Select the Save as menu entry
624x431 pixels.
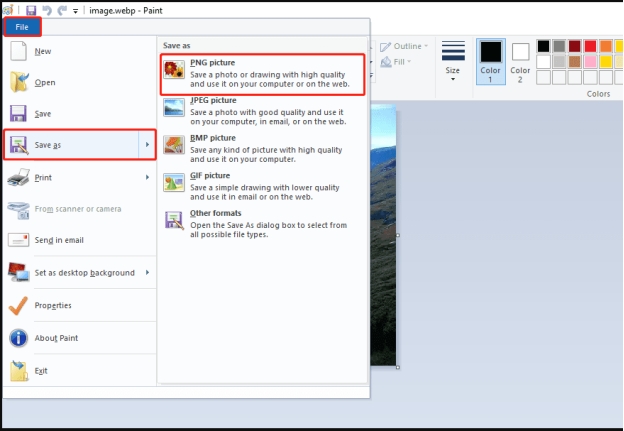point(71,145)
